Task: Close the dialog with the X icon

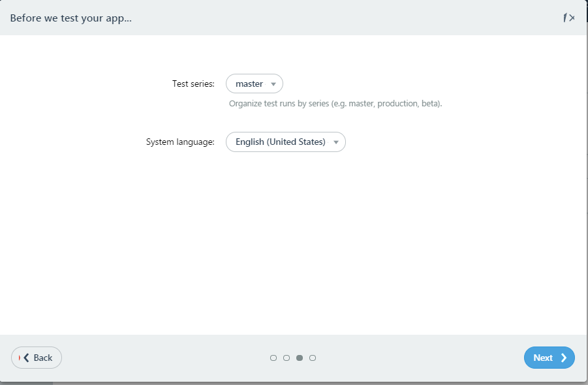Action: (572, 18)
